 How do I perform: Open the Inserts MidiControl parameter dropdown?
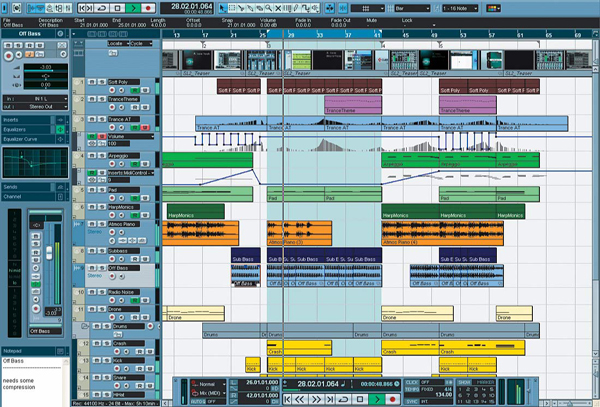point(130,173)
